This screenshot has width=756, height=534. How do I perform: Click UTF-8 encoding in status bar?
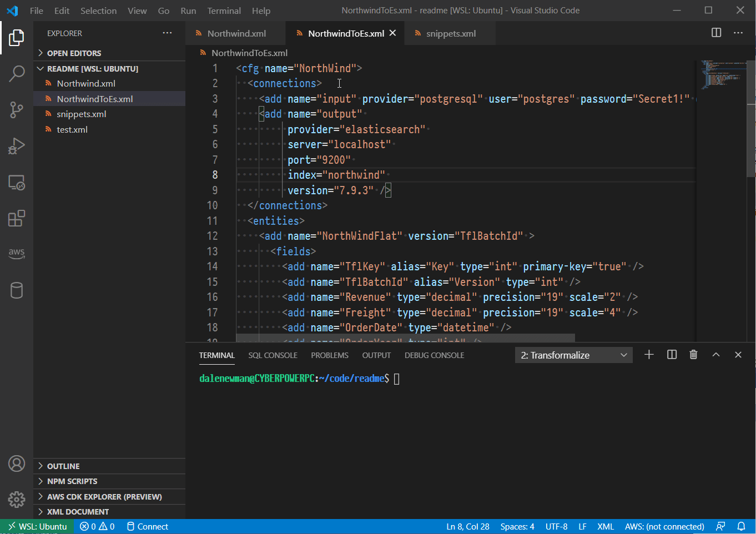click(x=556, y=526)
